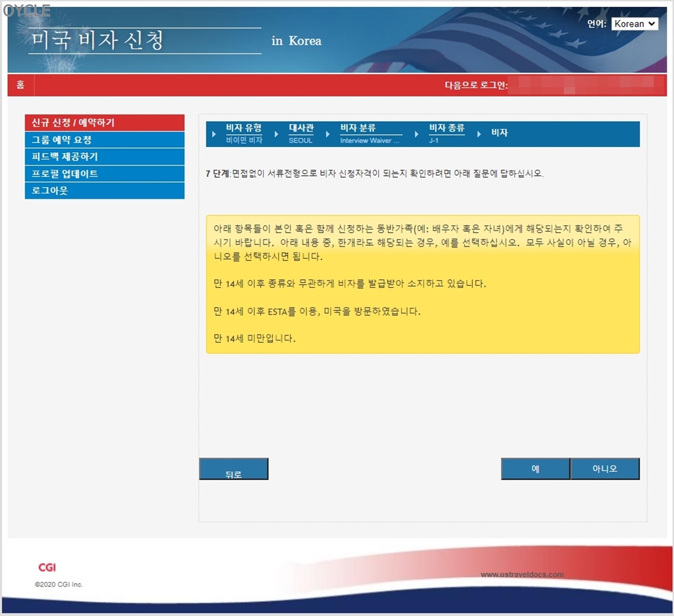Screen dimensions: 674x616
Task: Click the 비자 유형 breadcrumb step
Action: point(244,128)
